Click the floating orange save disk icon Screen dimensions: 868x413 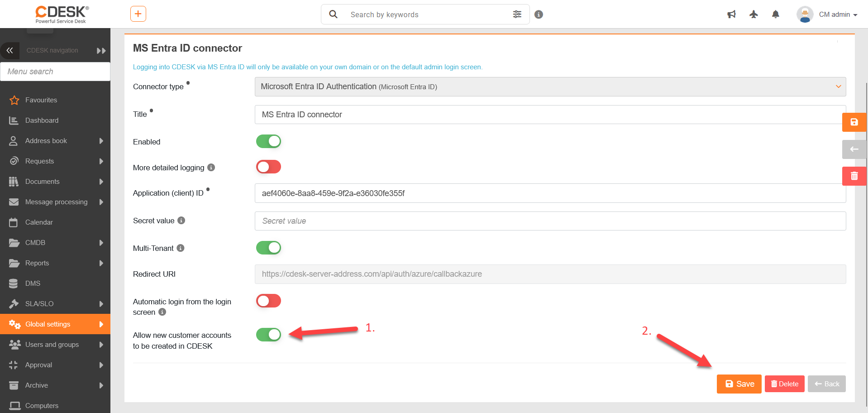pos(854,122)
